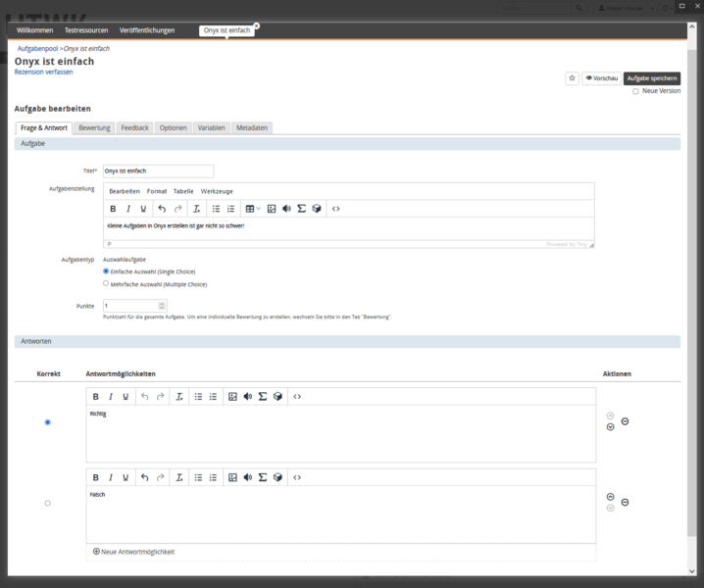The height and width of the screenshot is (588, 704).
Task: Open Bearbeiten menu in editor
Action: coord(125,191)
